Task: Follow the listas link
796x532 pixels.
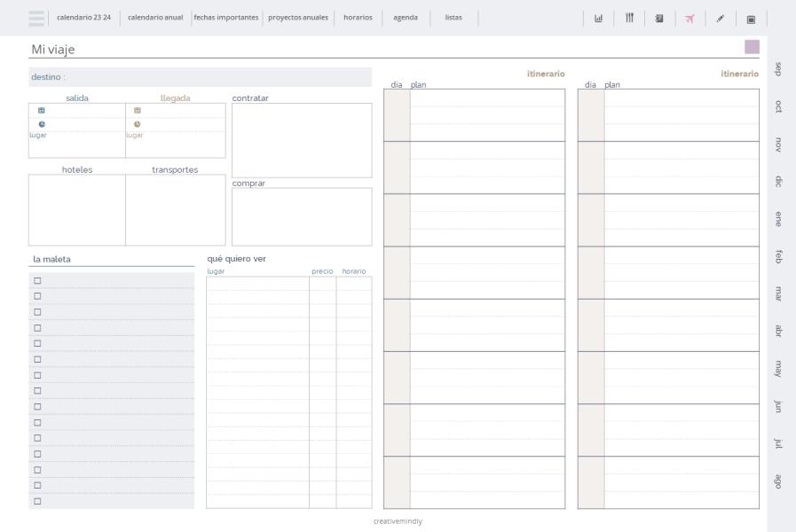Action: tap(453, 17)
